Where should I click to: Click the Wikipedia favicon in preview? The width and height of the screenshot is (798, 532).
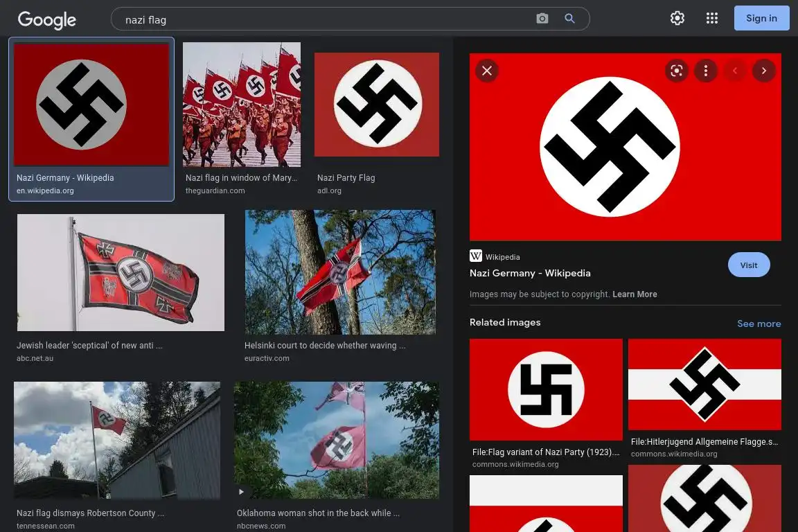tap(475, 256)
